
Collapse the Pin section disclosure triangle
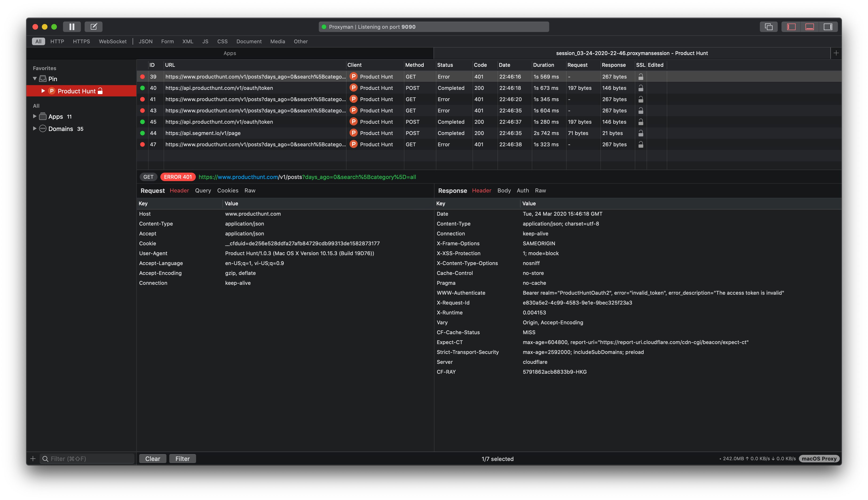click(x=34, y=78)
